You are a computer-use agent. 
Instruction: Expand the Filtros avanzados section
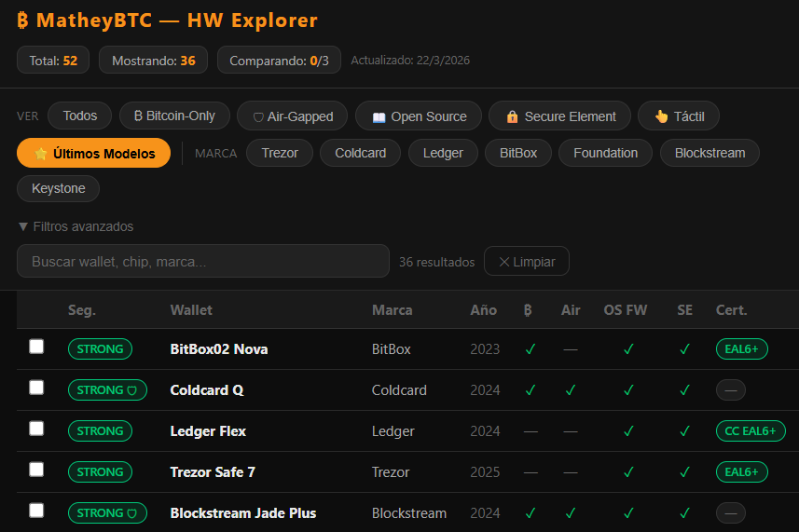click(76, 226)
